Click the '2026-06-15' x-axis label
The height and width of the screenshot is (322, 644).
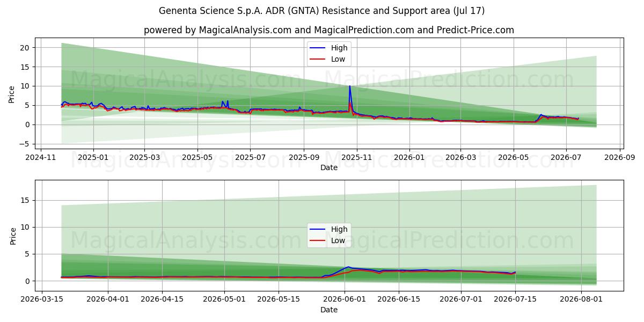pos(399,301)
